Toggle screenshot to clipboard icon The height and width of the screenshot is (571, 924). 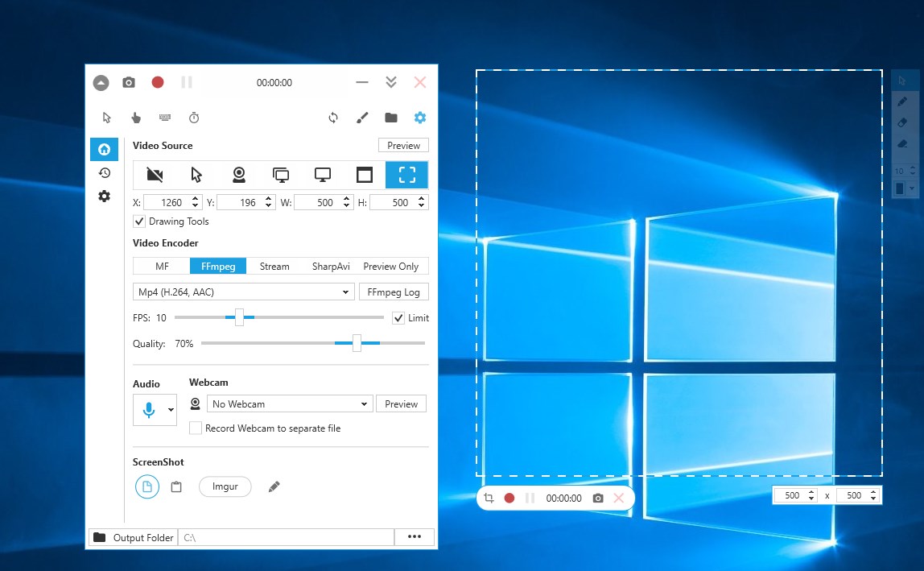176,486
